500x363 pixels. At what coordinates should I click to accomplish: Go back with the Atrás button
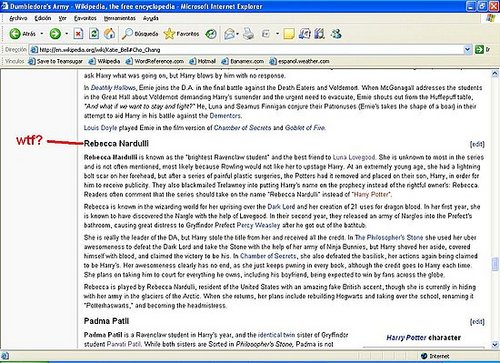coord(22,34)
